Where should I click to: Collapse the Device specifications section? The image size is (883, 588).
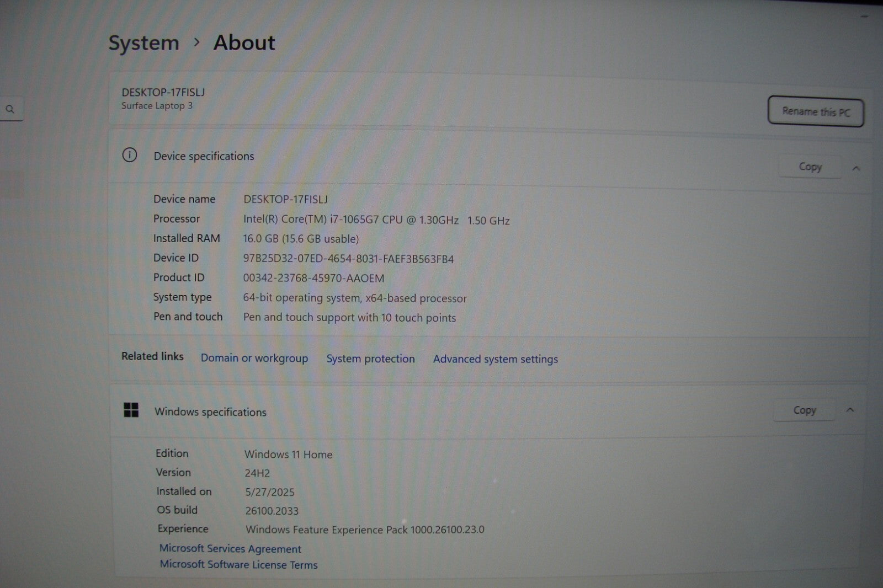pos(856,168)
